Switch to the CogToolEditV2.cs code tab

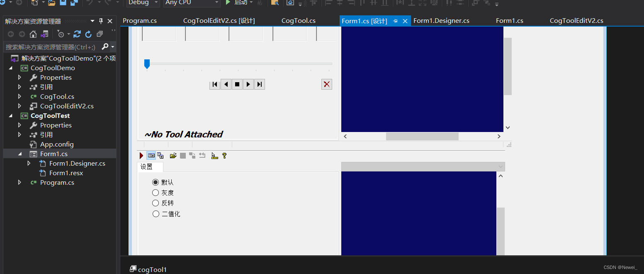[x=576, y=21]
